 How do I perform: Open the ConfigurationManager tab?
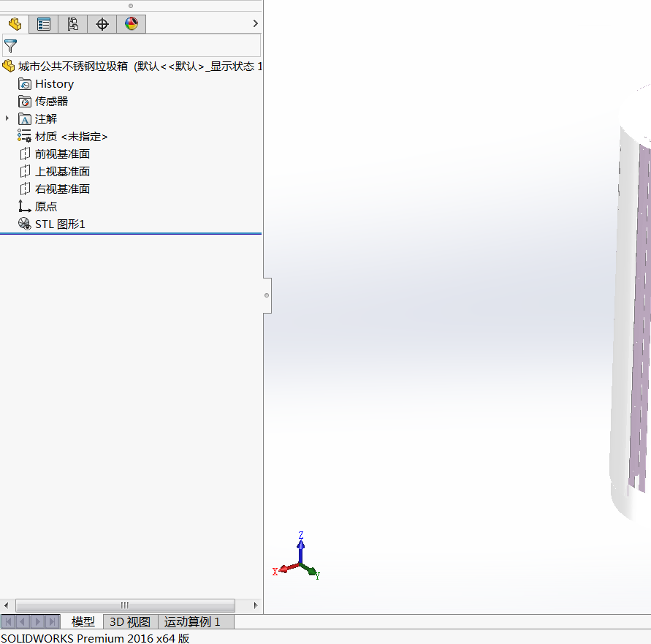click(x=73, y=24)
